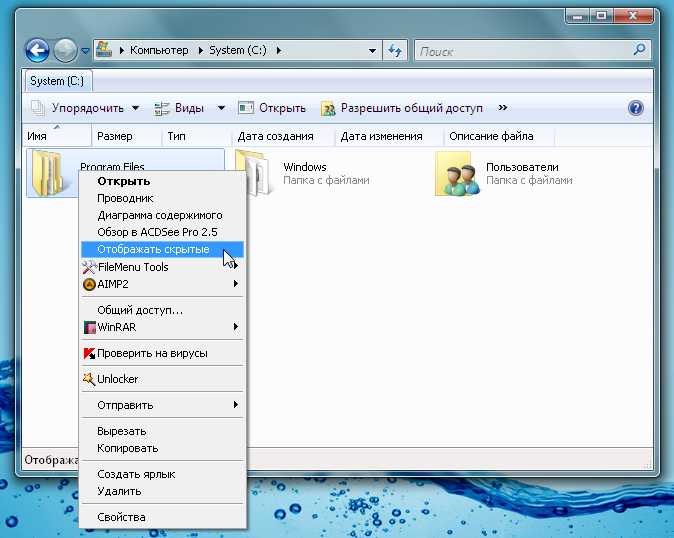The height and width of the screenshot is (538, 674).
Task: Choose Диаграмма содержимого menu entry
Action: pyautogui.click(x=162, y=215)
